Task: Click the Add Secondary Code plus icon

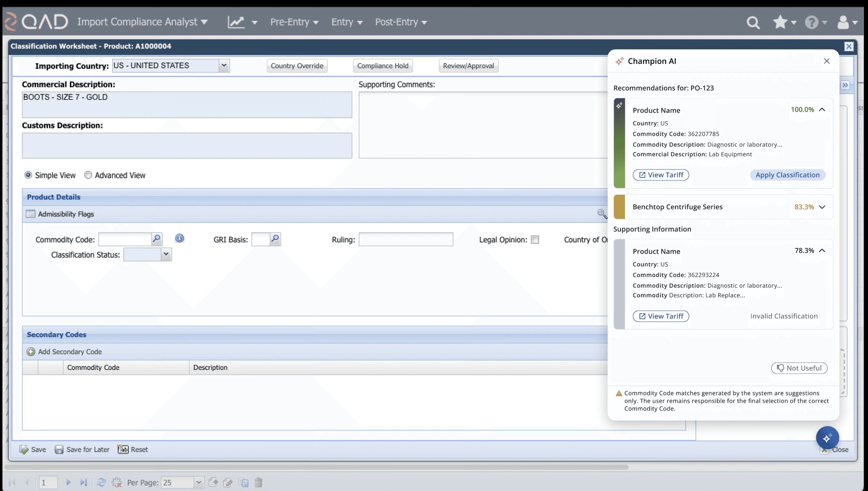Action: pos(31,352)
